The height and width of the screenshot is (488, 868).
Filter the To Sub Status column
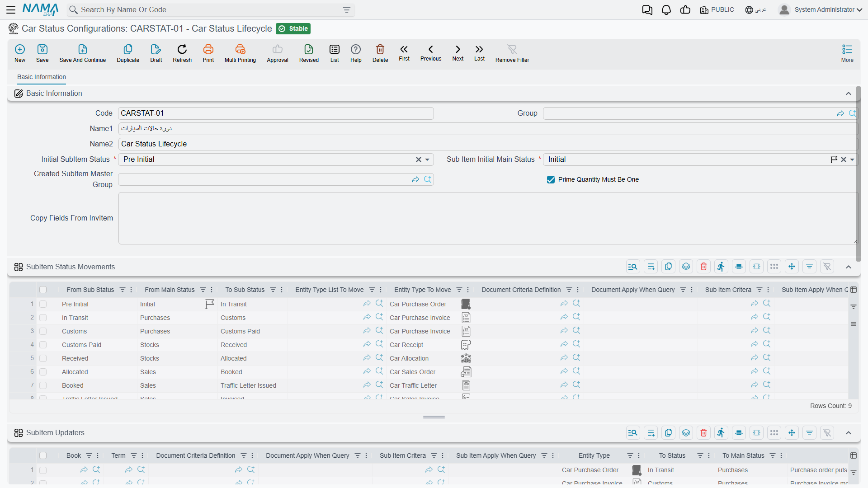tap(273, 290)
